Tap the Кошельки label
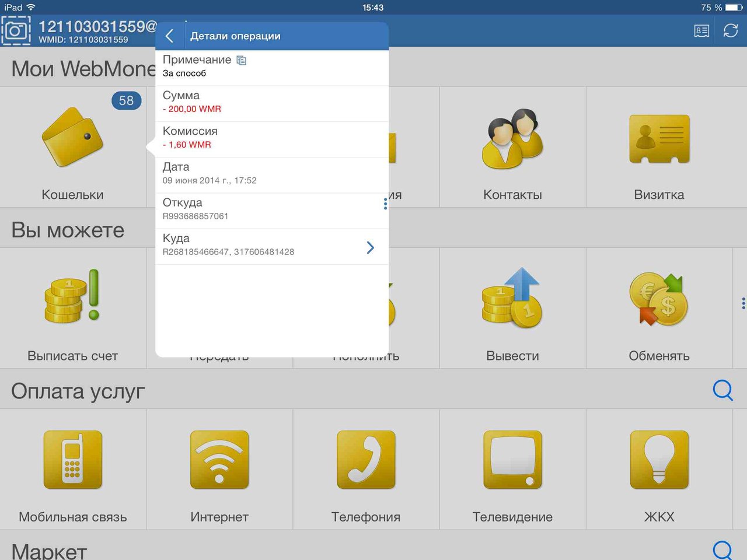Image resolution: width=747 pixels, height=560 pixels. (72, 195)
